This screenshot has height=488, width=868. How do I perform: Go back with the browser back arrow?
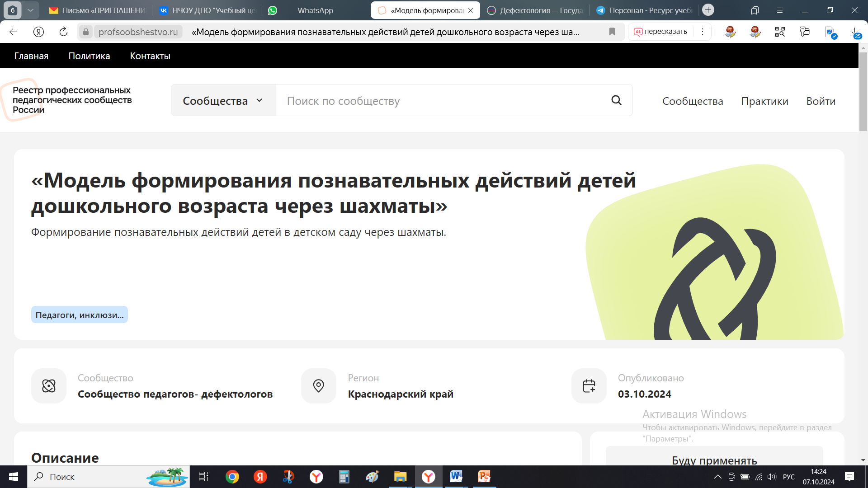(x=13, y=32)
